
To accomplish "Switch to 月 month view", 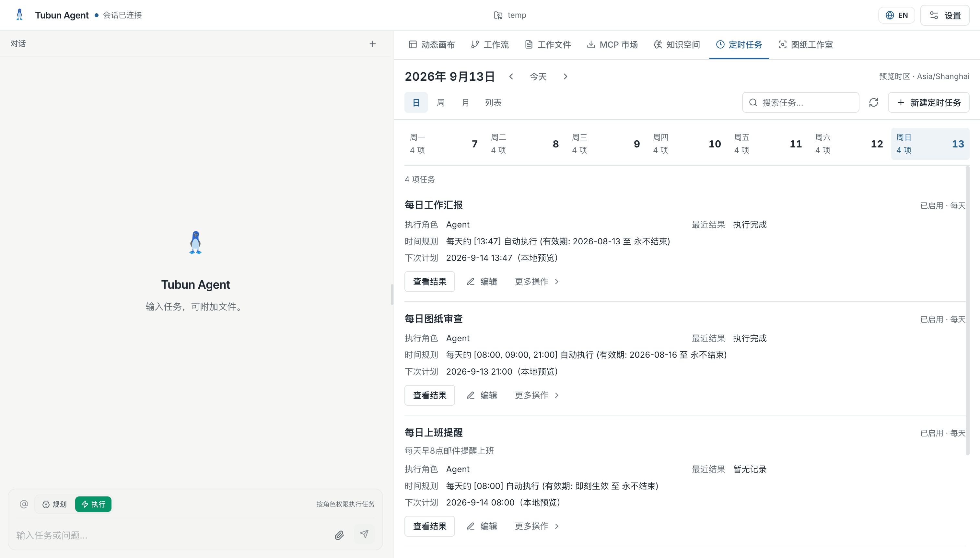I will pos(465,102).
